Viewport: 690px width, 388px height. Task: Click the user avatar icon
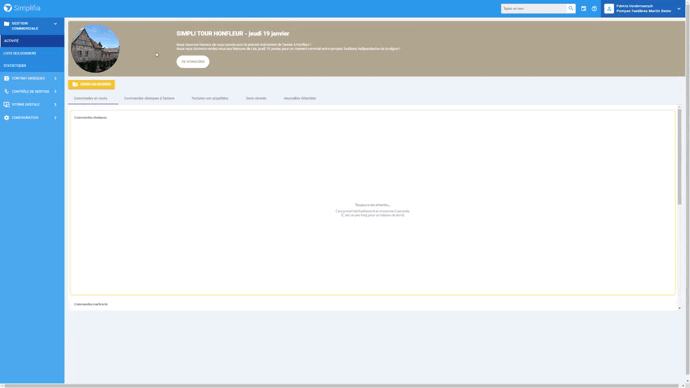click(609, 8)
